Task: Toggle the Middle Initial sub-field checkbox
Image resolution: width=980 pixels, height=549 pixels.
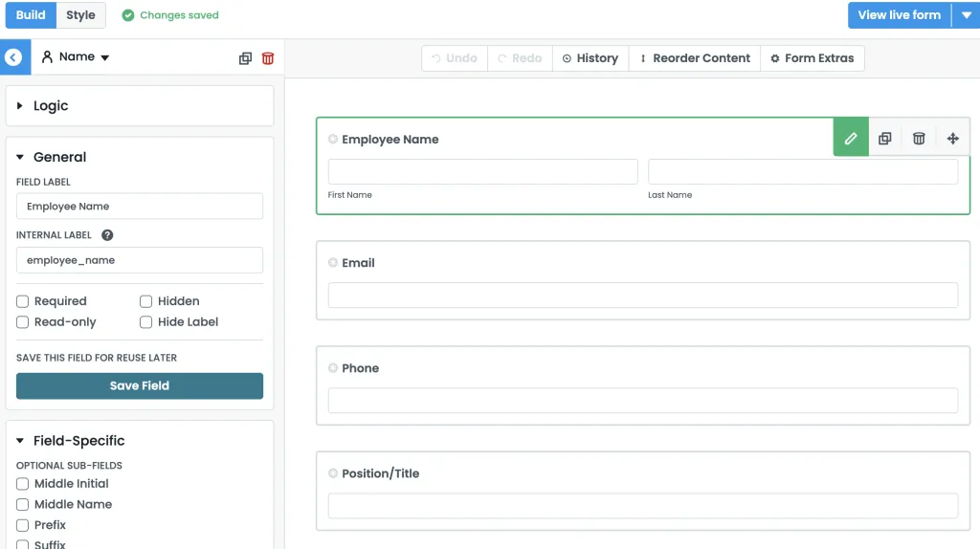Action: [x=23, y=484]
